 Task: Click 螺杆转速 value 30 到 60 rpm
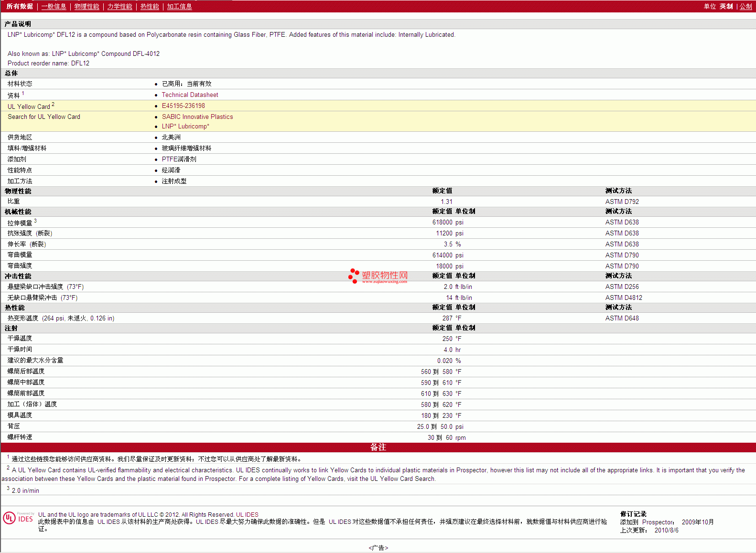(x=446, y=437)
